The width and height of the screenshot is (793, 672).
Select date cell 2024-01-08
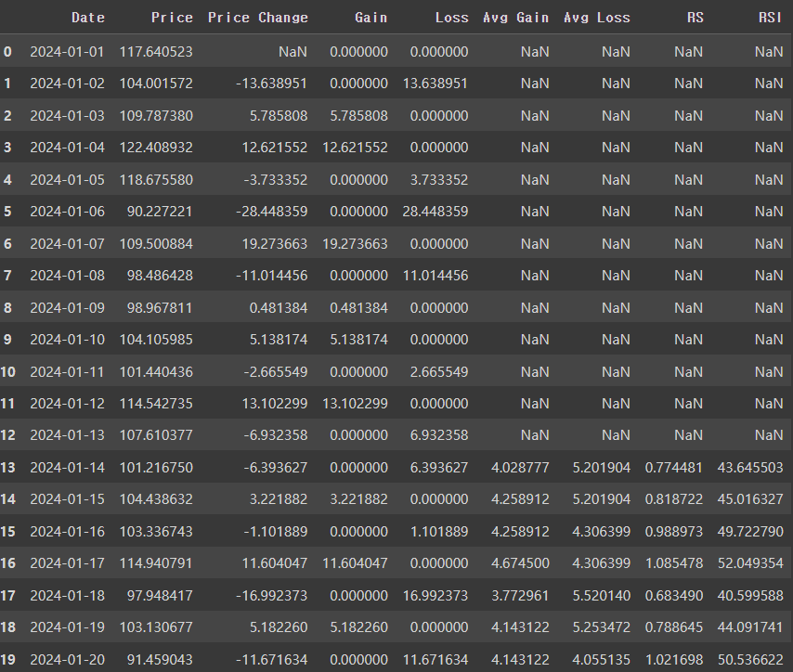click(67, 276)
